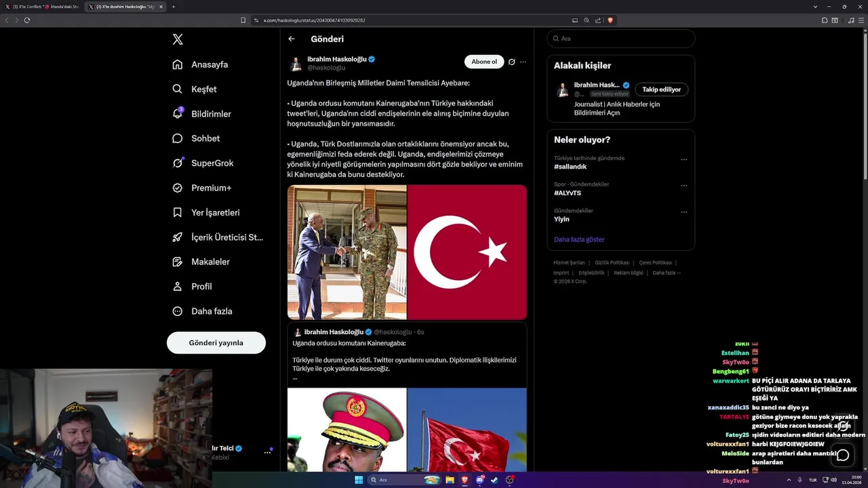Go back using the Gönderi arrow

[292, 39]
